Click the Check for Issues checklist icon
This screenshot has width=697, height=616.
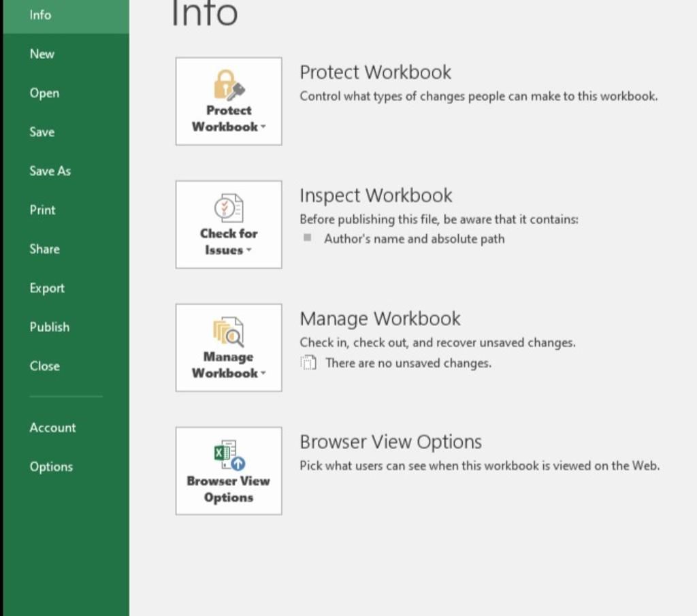pyautogui.click(x=229, y=208)
